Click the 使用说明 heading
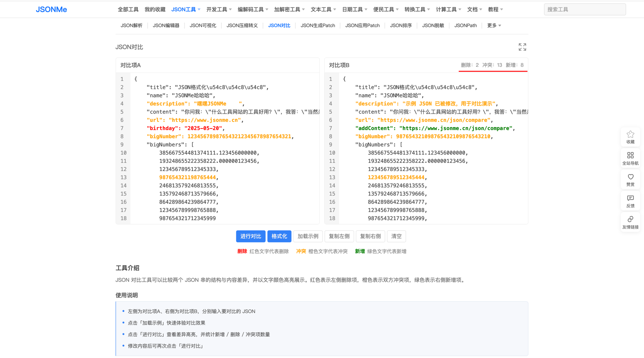 pos(127,295)
